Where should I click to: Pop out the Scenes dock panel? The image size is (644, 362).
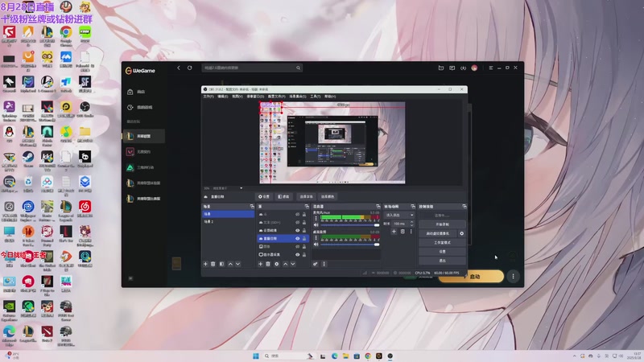pos(252,207)
